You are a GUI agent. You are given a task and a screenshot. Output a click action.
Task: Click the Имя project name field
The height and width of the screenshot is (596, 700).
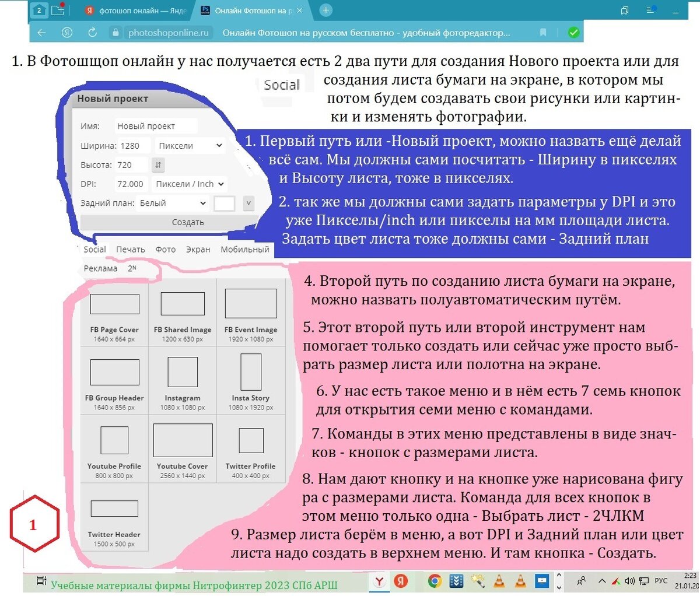click(x=156, y=126)
